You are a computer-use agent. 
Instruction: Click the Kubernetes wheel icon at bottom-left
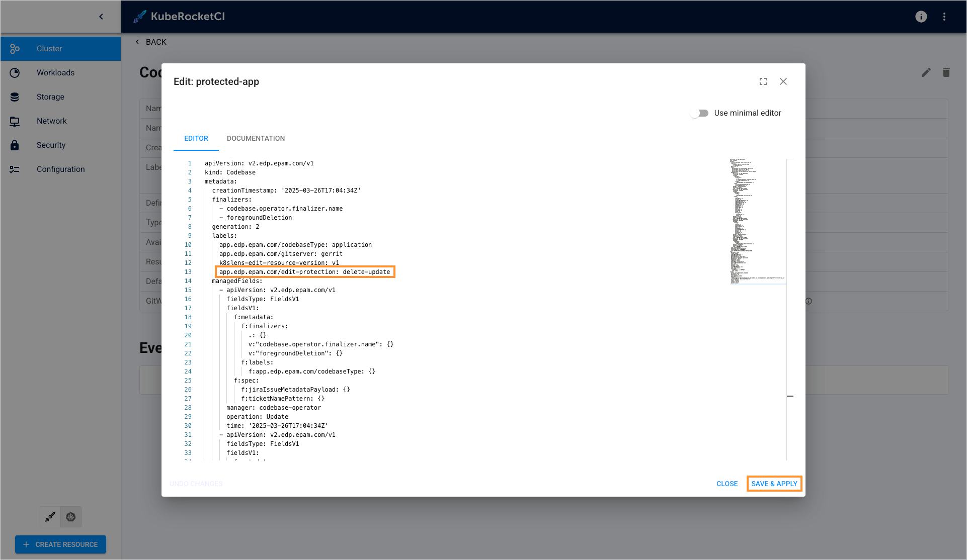pyautogui.click(x=71, y=517)
